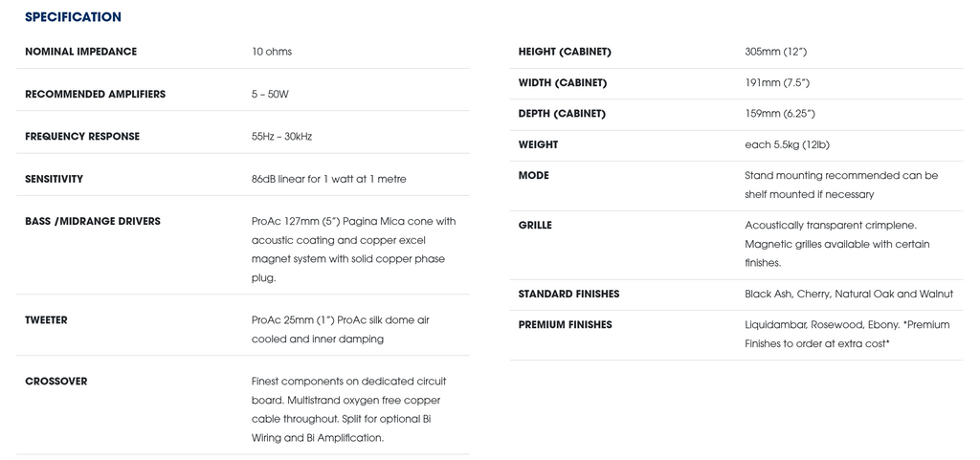Click the 86dB linear sensitivity text
This screenshot has width=980, height=460.
(x=328, y=179)
